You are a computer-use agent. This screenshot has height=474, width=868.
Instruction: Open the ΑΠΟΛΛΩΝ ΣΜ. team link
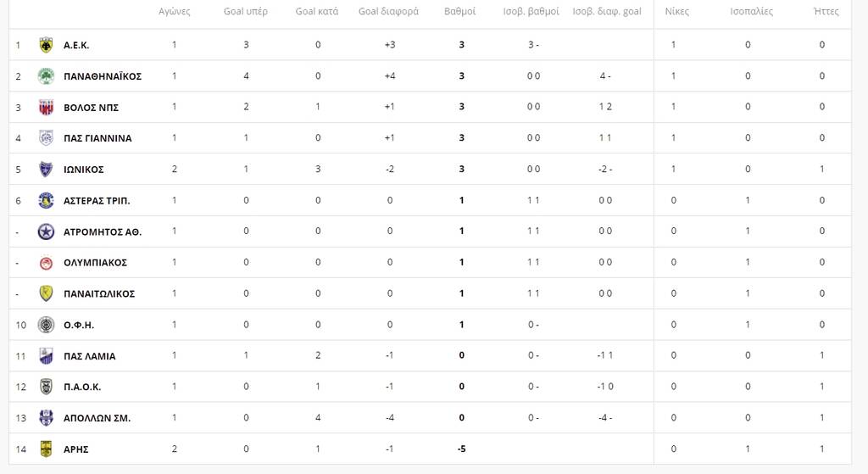pyautogui.click(x=97, y=418)
